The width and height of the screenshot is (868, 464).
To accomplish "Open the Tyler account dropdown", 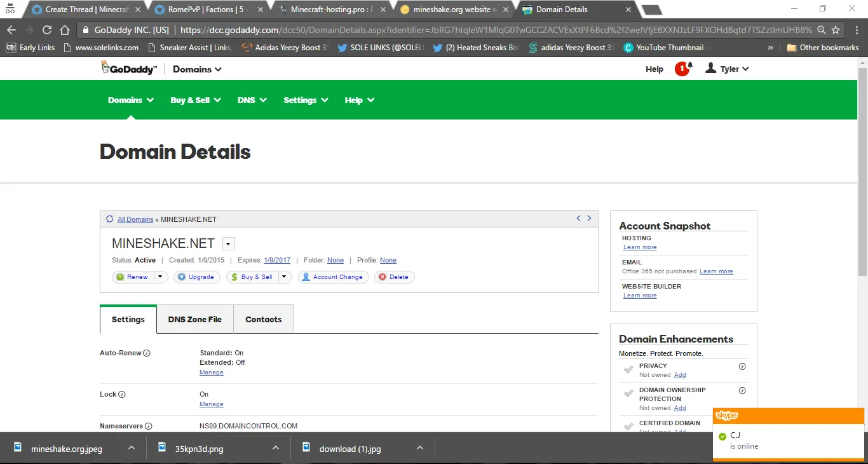I will tap(728, 69).
